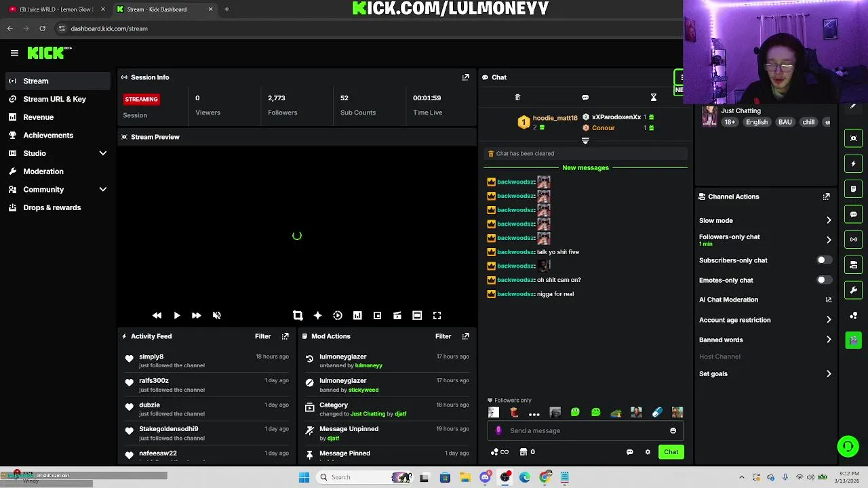Go to Stream URL & Key page
This screenshot has height=488, width=868.
pyautogui.click(x=57, y=100)
